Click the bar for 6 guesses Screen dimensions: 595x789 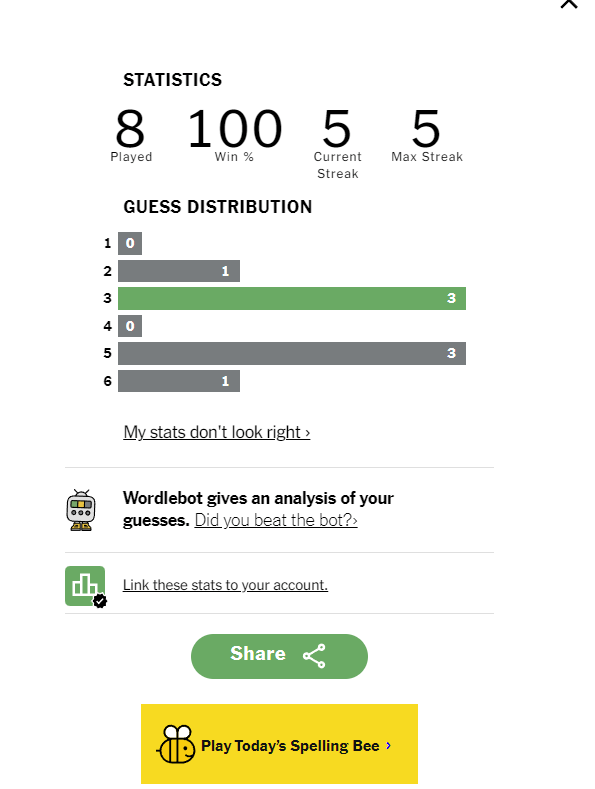(x=179, y=381)
